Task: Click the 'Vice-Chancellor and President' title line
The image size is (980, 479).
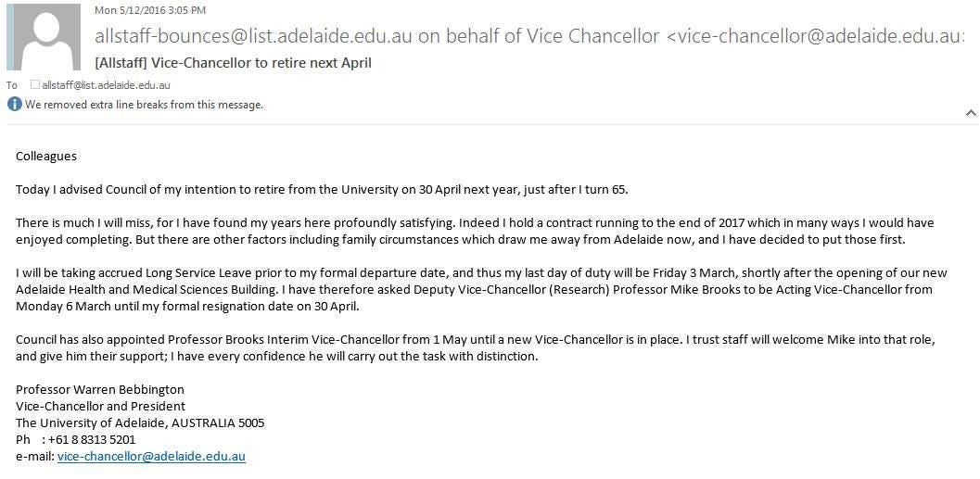Action: 101,406
